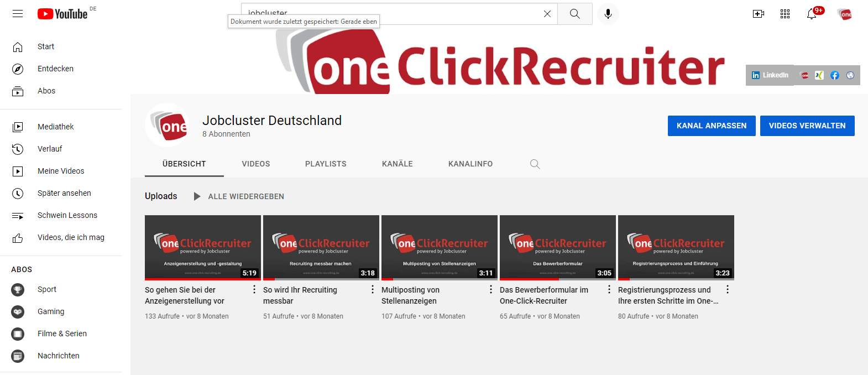This screenshot has height=375, width=868.
Task: Click the Xing icon in banner
Action: [819, 75]
